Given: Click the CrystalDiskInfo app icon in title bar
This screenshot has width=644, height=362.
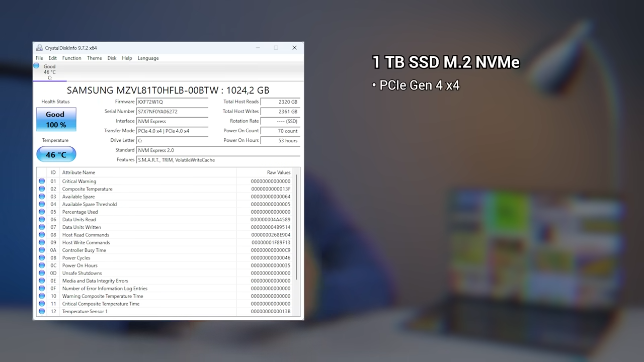Looking at the screenshot, I should (39, 48).
